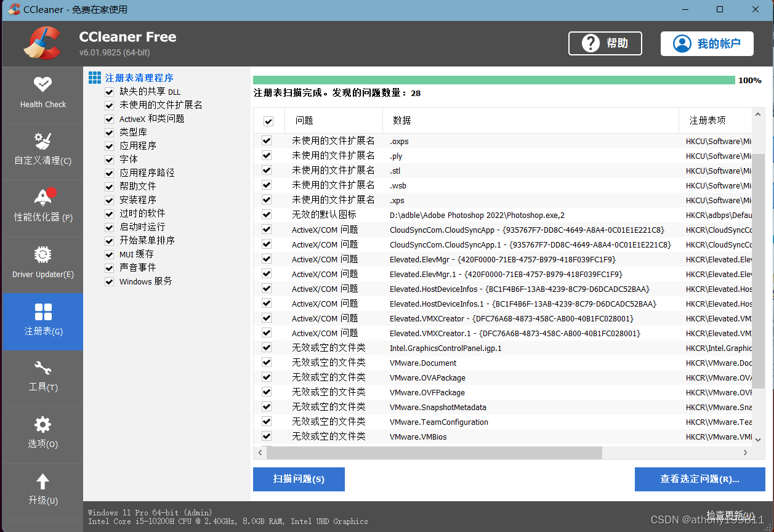Open Options gear icon
Image resolution: width=774 pixels, height=532 pixels.
42,425
